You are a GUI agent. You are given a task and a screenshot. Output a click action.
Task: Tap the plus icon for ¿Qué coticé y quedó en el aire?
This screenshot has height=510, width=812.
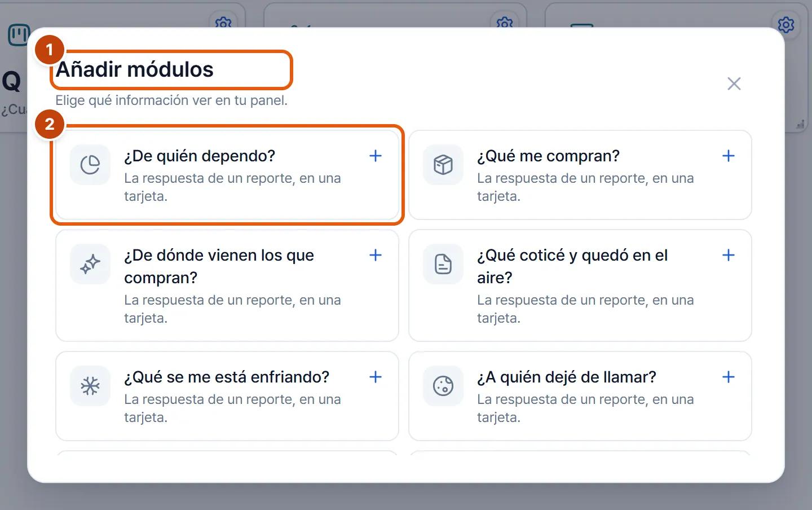click(x=729, y=255)
